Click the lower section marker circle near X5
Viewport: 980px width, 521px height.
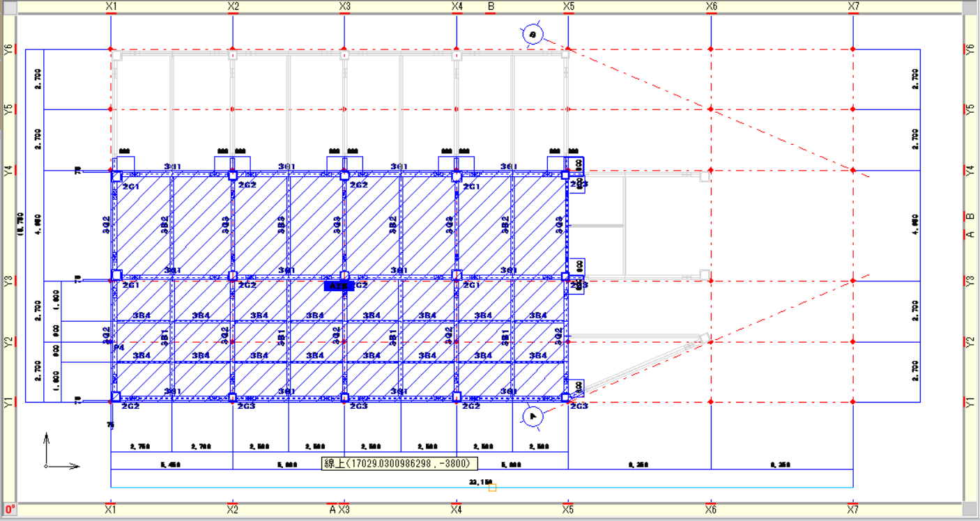pyautogui.click(x=533, y=416)
